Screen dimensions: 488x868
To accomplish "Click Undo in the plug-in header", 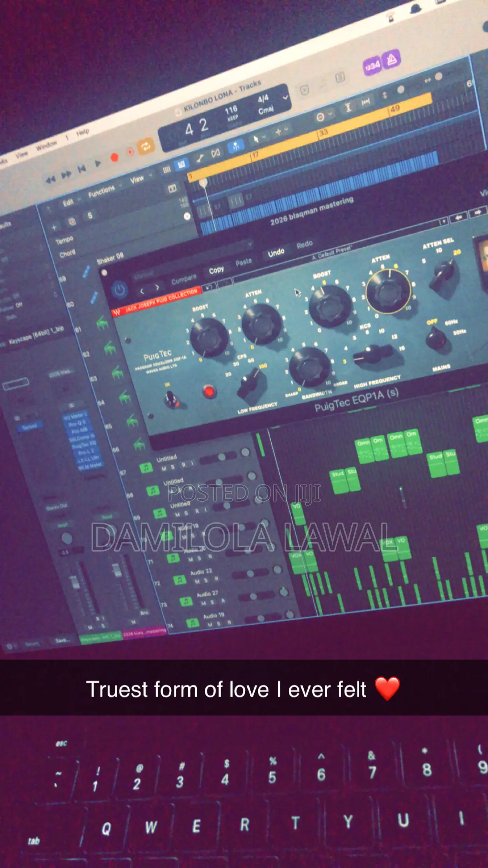I will (x=276, y=252).
